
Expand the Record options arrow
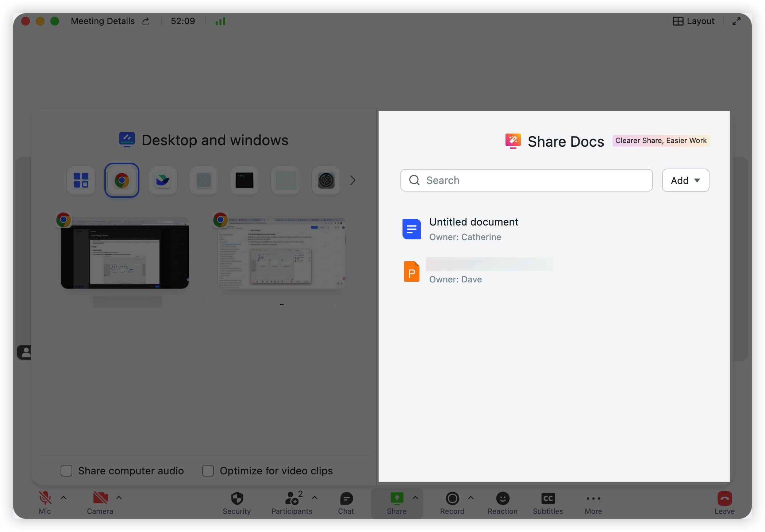click(x=471, y=498)
